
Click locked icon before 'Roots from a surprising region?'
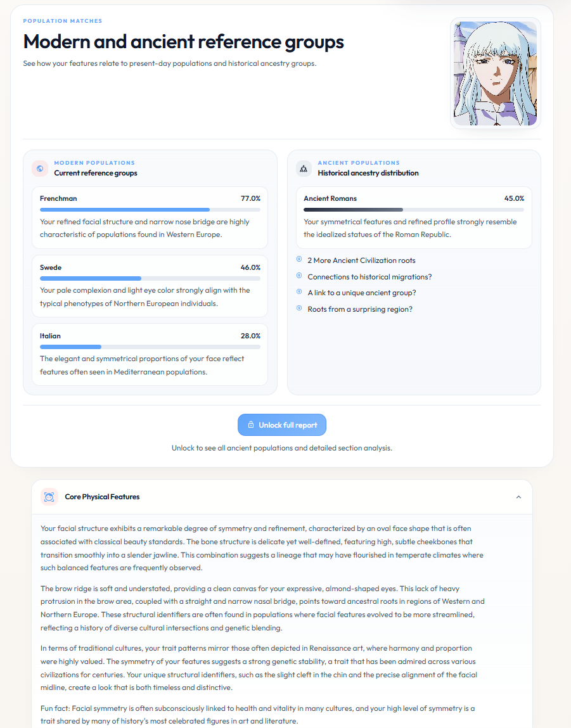pos(299,309)
